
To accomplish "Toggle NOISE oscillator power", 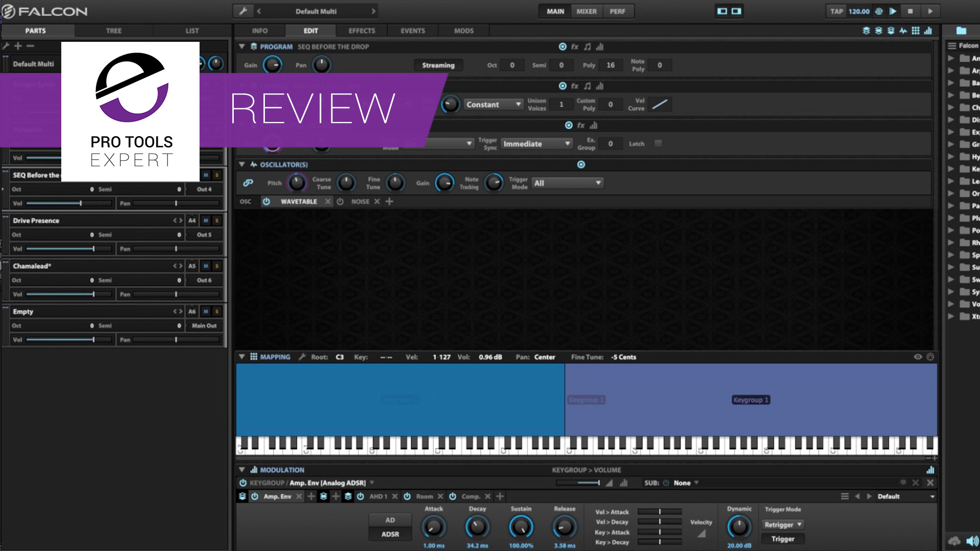I will 340,202.
